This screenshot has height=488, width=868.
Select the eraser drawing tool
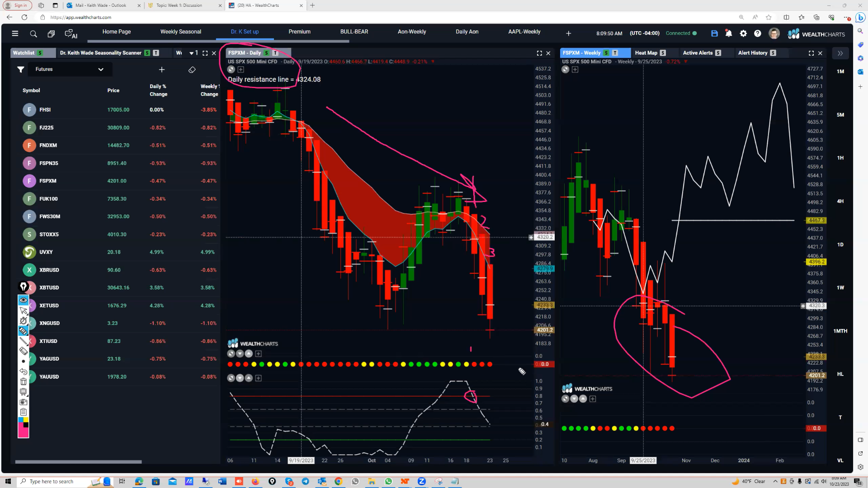tap(24, 351)
